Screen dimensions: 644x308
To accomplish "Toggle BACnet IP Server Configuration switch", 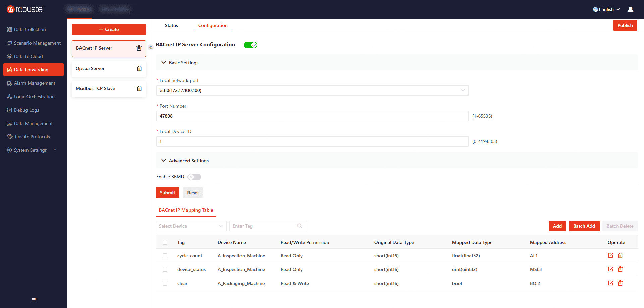I will click(251, 45).
